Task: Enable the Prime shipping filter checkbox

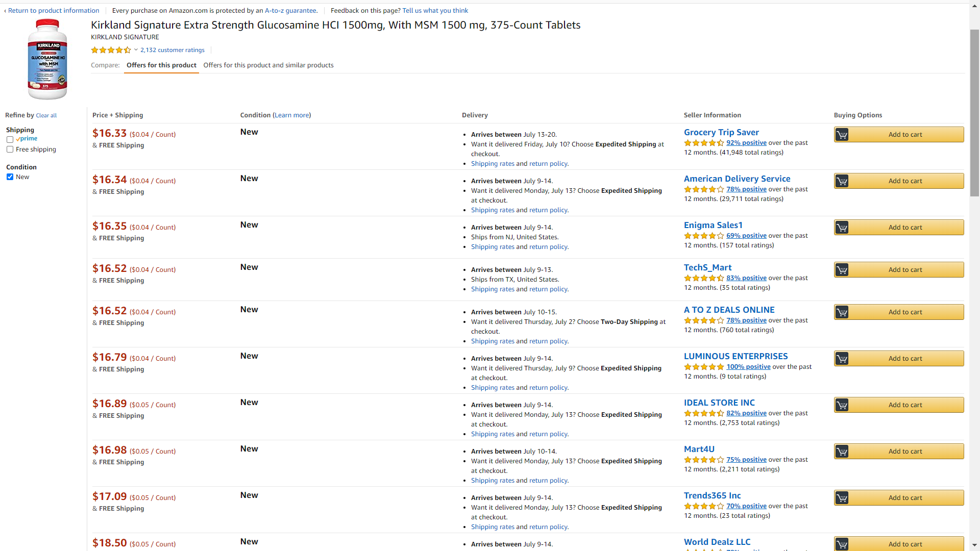Action: [10, 139]
